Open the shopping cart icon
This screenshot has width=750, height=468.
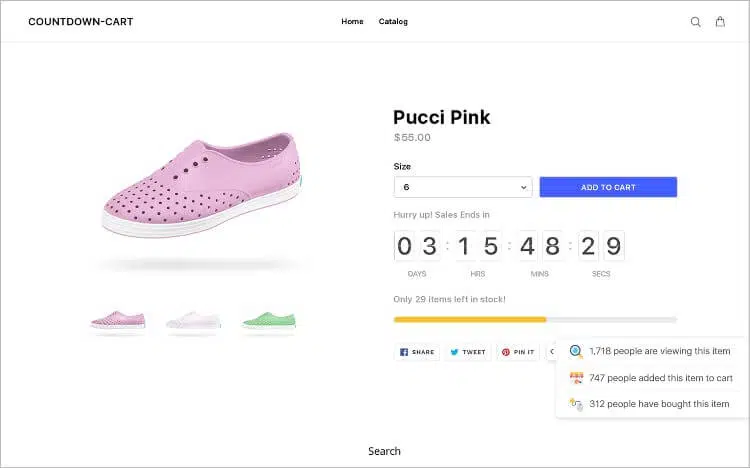click(720, 22)
